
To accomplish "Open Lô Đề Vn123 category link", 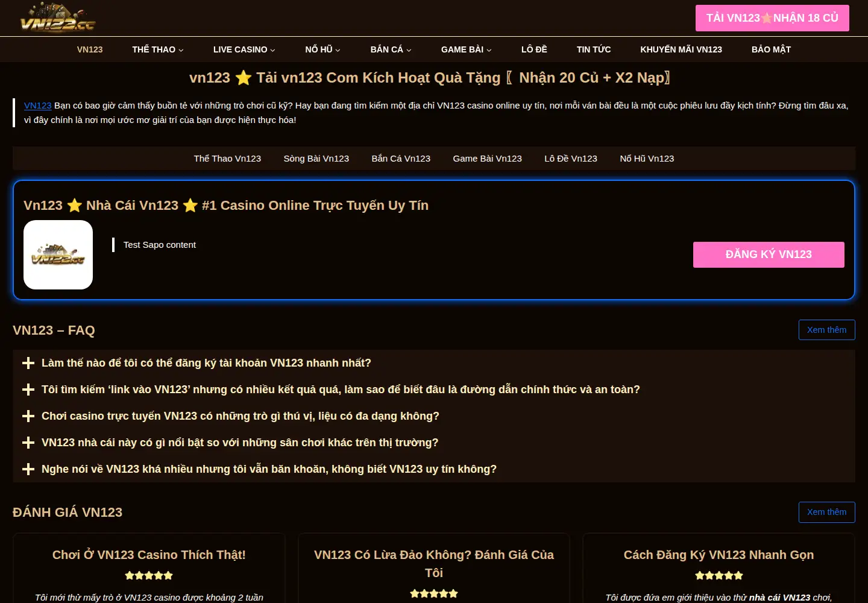I will pos(571,159).
